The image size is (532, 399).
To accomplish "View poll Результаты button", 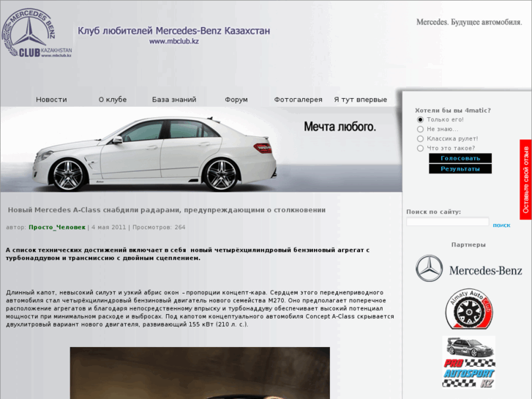I will pos(460,169).
